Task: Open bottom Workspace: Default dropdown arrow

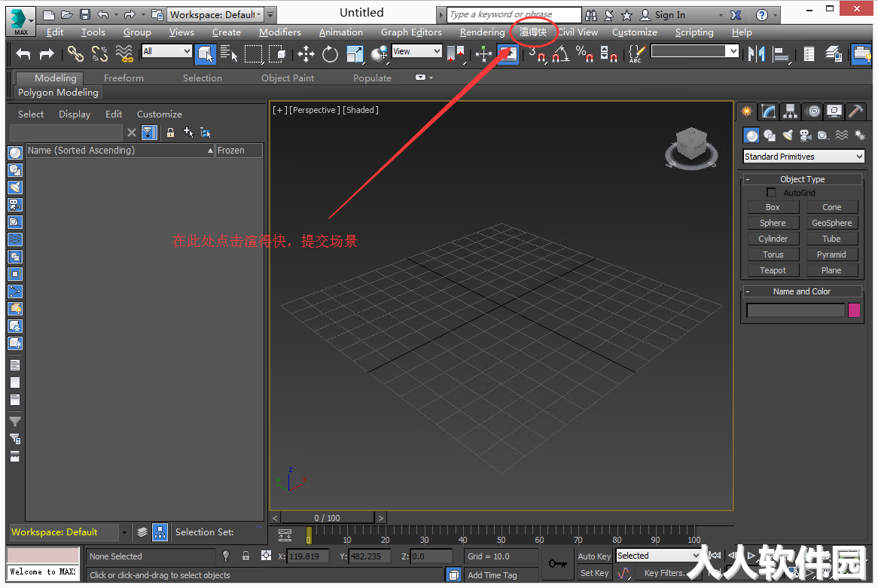Action: pos(124,532)
